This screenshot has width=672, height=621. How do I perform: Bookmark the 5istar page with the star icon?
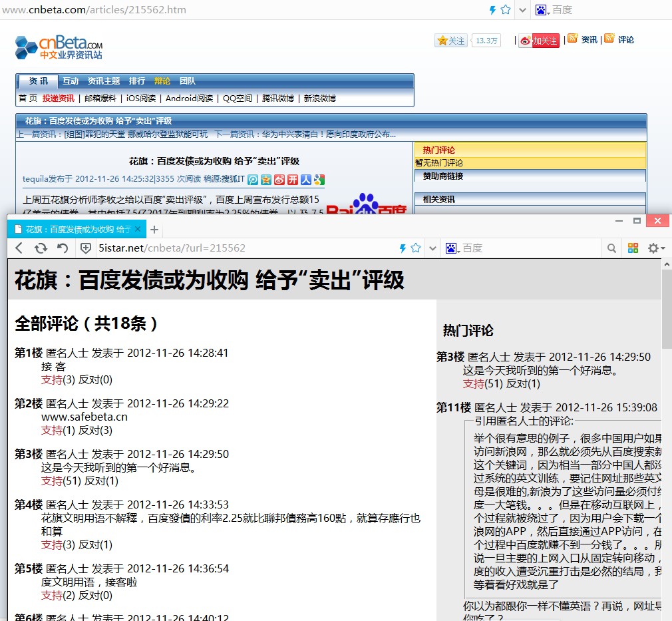click(416, 248)
